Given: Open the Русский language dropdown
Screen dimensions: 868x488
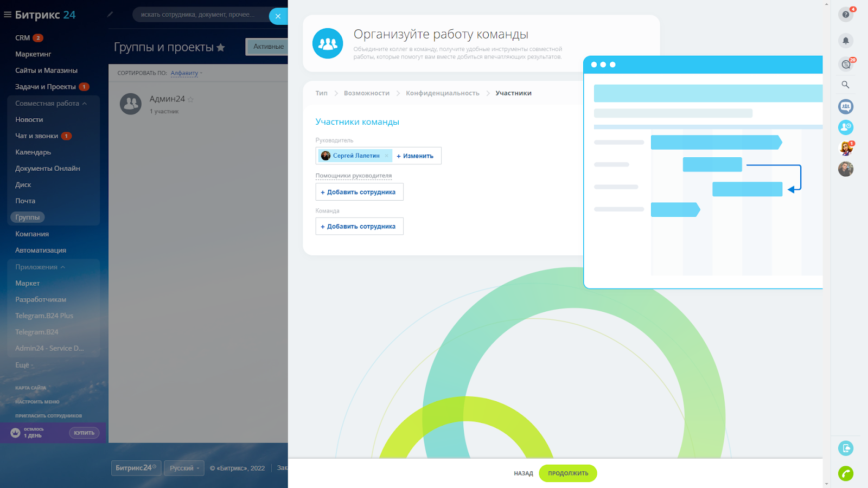Looking at the screenshot, I should pyautogui.click(x=184, y=468).
